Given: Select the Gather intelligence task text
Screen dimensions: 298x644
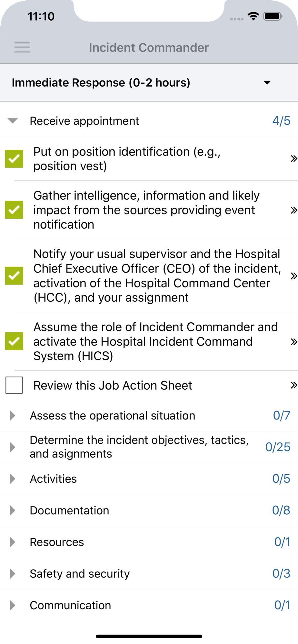Looking at the screenshot, I should 146,210.
